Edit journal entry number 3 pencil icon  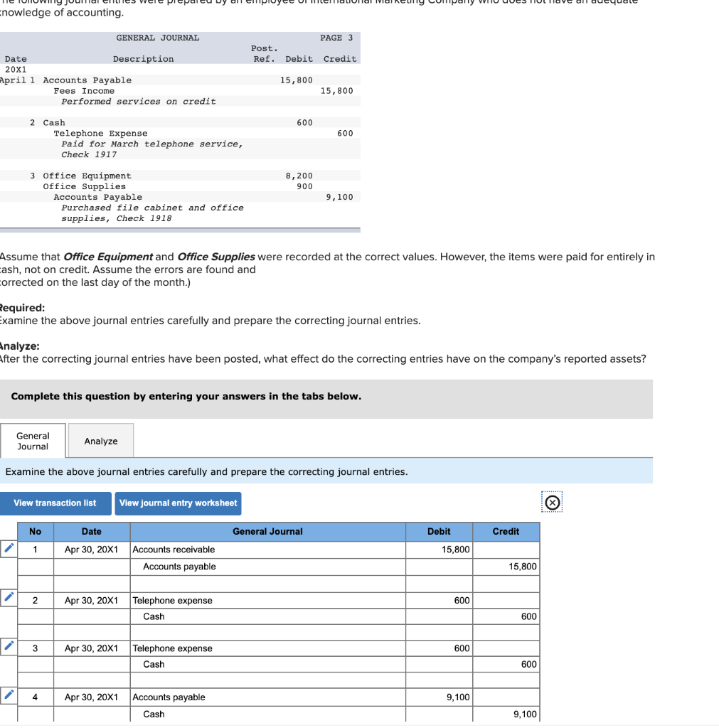click(9, 646)
